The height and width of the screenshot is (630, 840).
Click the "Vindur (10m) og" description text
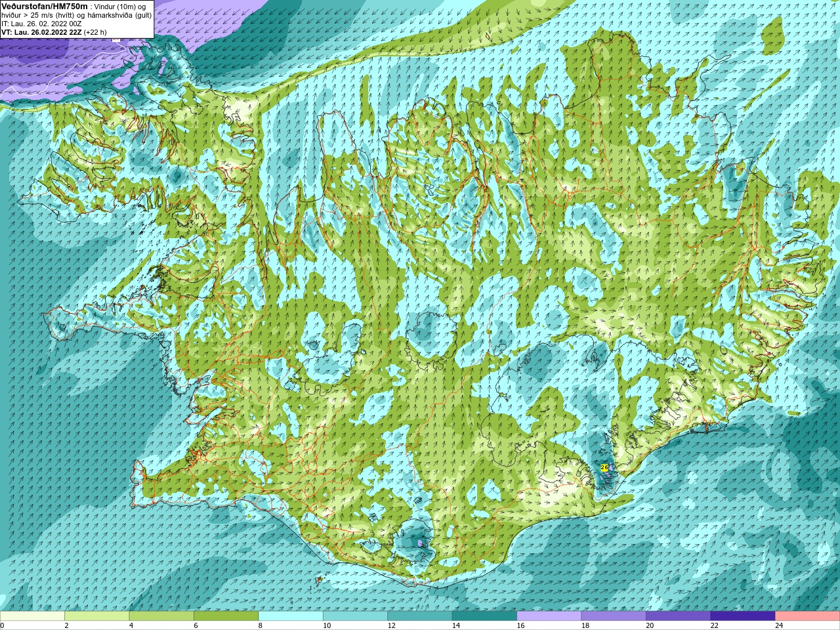click(120, 7)
